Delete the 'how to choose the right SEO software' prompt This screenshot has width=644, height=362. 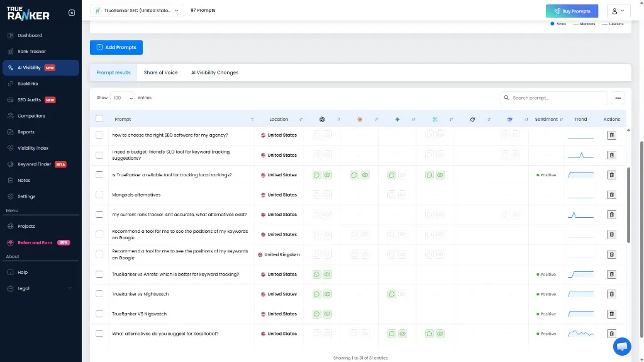611,135
